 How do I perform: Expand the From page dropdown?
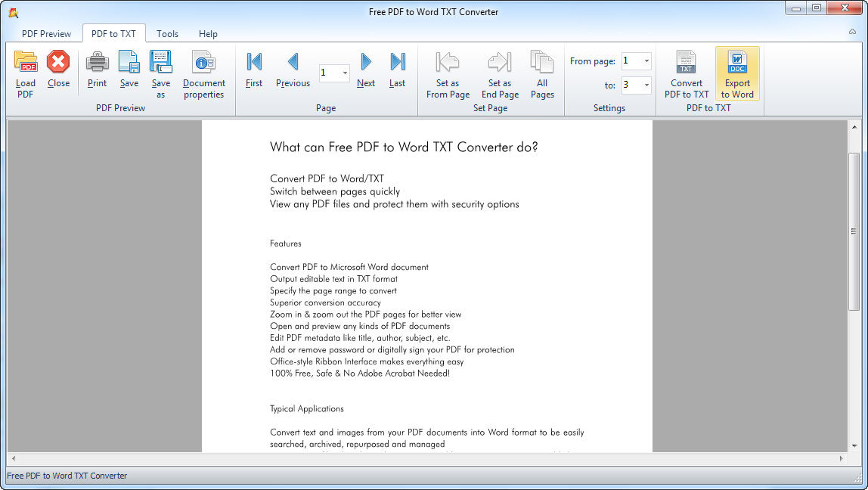646,61
